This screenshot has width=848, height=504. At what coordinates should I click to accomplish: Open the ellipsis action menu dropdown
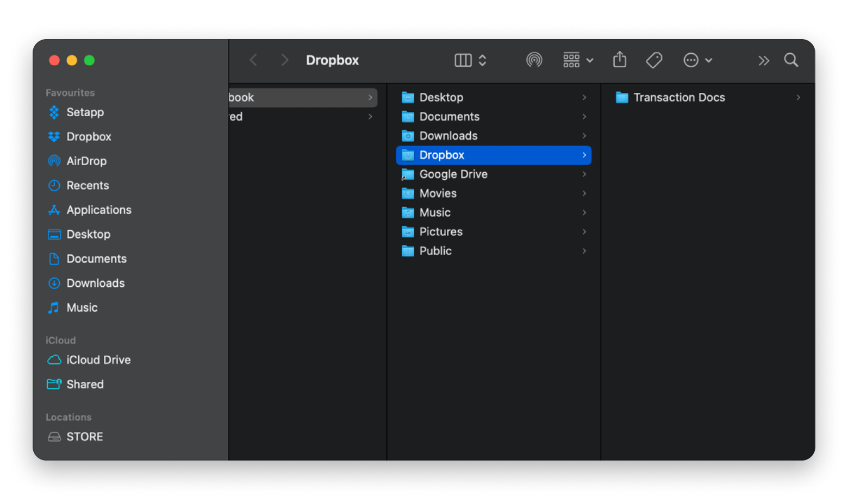[697, 60]
